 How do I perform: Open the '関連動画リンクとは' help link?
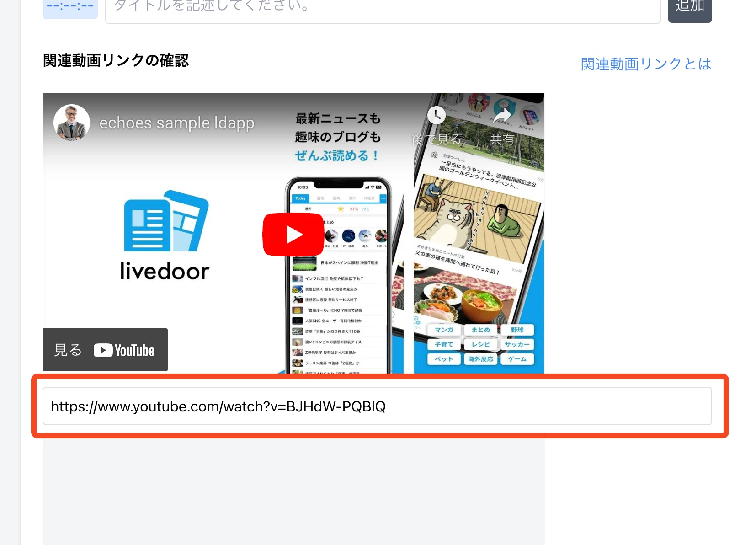tap(646, 64)
